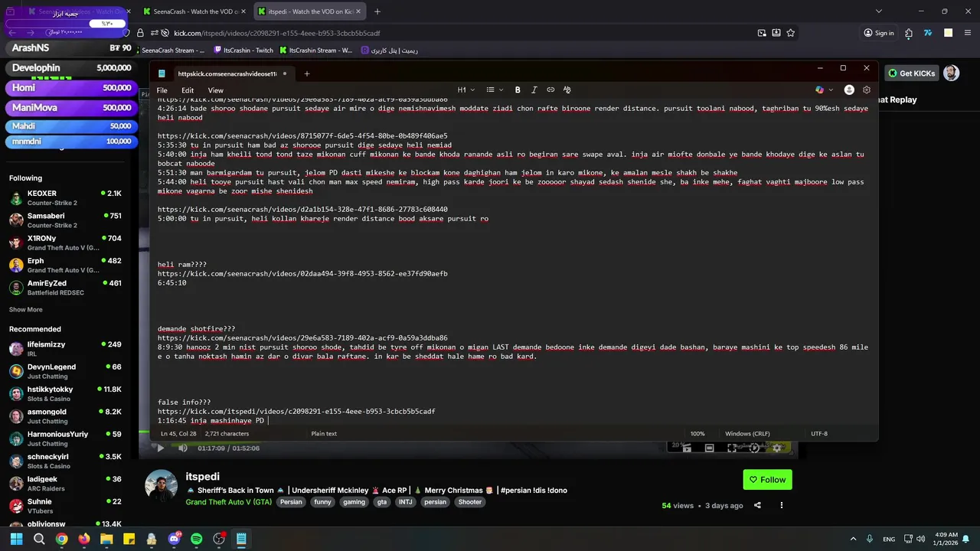The width and height of the screenshot is (980, 551).
Task: Select Develophin leaderboard entry
Action: (x=71, y=68)
